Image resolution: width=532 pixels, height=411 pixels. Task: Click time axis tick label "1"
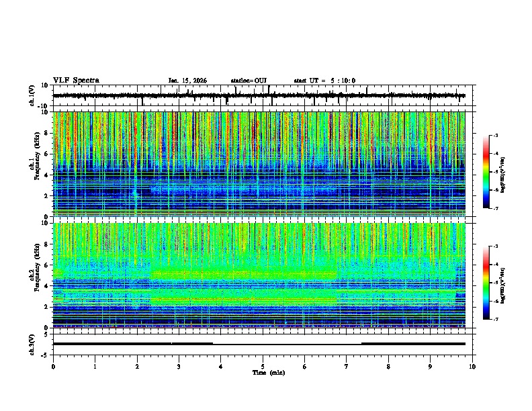pyautogui.click(x=95, y=367)
